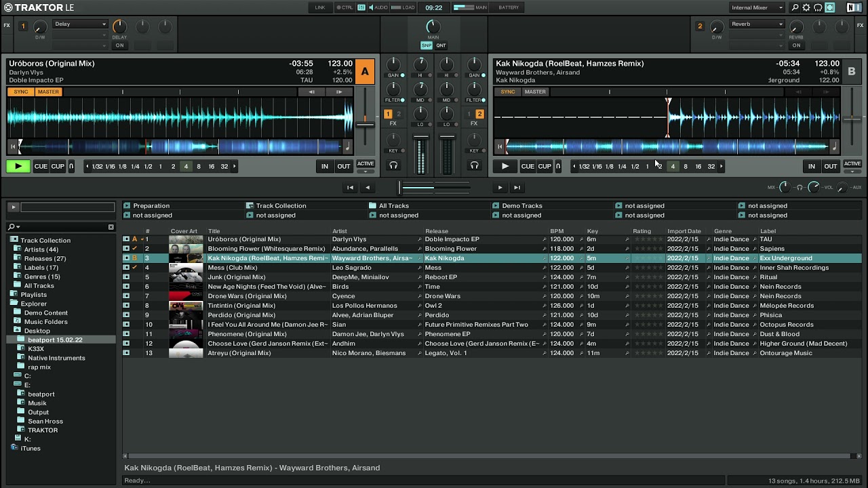Nudge Deck A tempo bend forward
This screenshot has height=488, width=868.
click(339, 91)
